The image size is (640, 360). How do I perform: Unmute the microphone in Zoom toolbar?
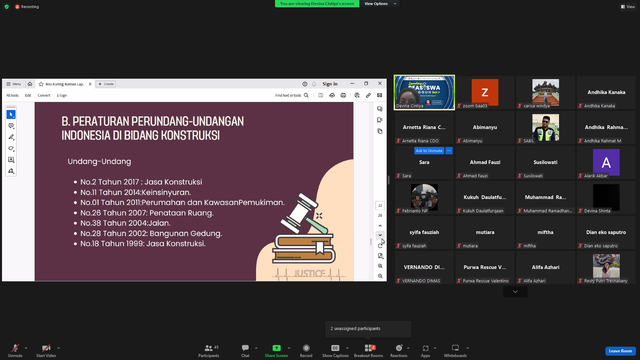[x=15, y=350]
